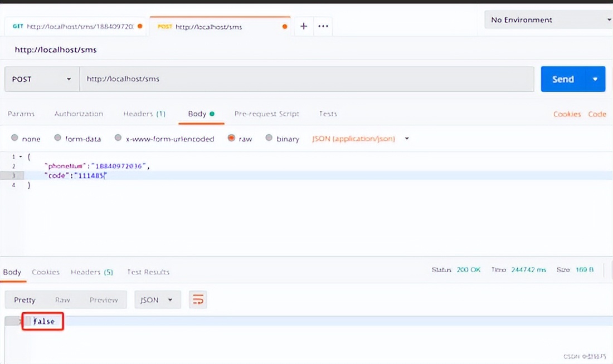The image size is (613, 364).
Task: Select the none body type radio
Action: point(15,137)
